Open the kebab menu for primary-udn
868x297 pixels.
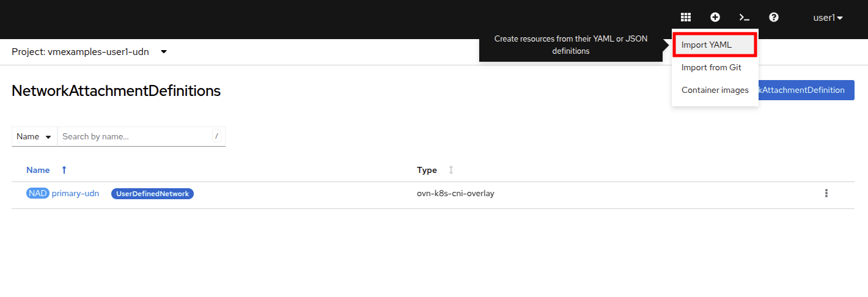click(x=826, y=193)
